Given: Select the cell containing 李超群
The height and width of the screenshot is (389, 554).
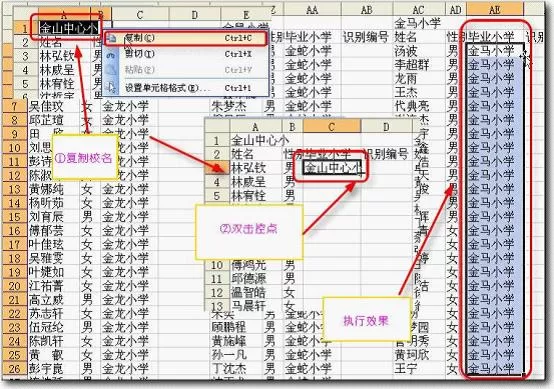Looking at the screenshot, I should 419,65.
